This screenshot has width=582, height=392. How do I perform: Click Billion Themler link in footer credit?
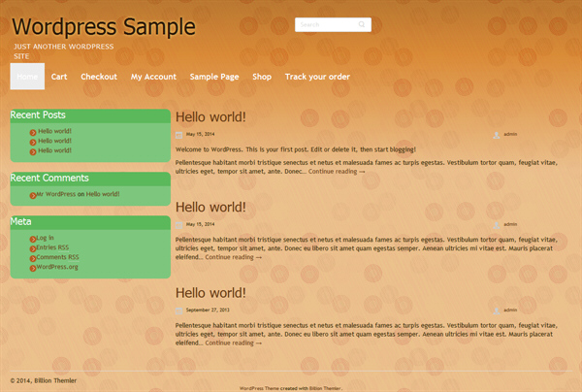pos(325,388)
